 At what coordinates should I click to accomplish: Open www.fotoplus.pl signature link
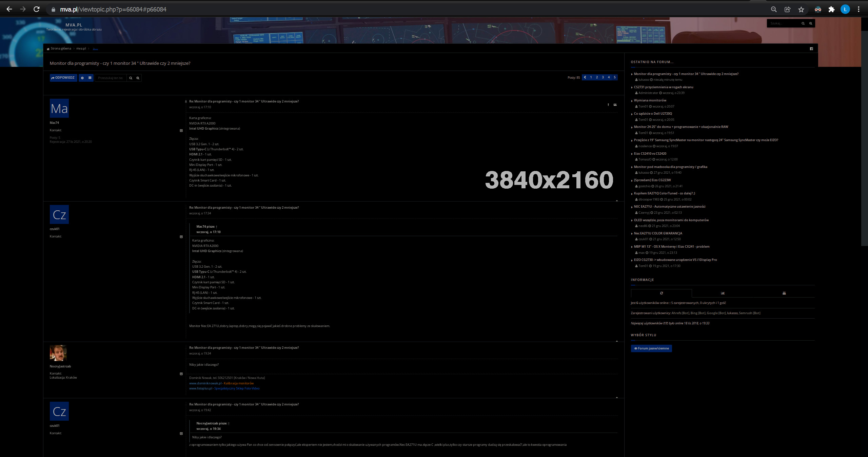[200, 388]
